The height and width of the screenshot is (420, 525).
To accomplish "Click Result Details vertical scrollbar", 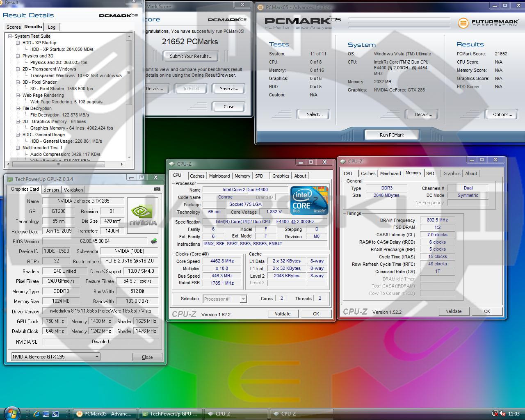I will click(129, 97).
